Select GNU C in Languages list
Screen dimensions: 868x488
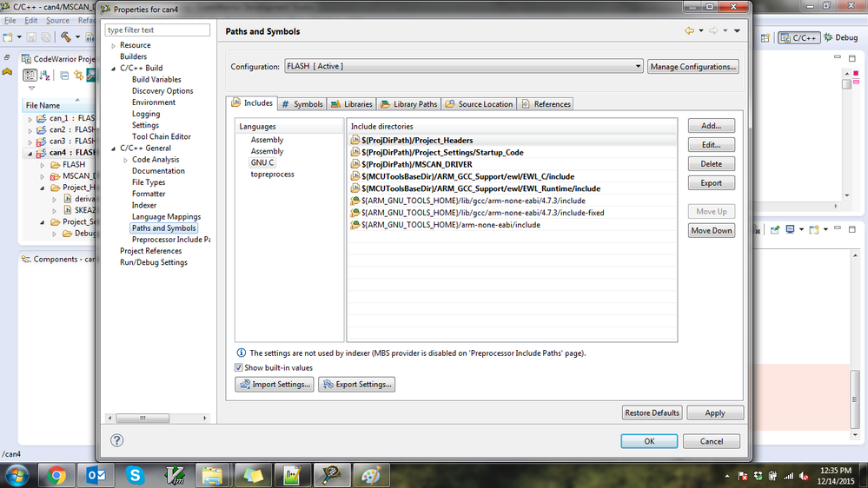[262, 162]
